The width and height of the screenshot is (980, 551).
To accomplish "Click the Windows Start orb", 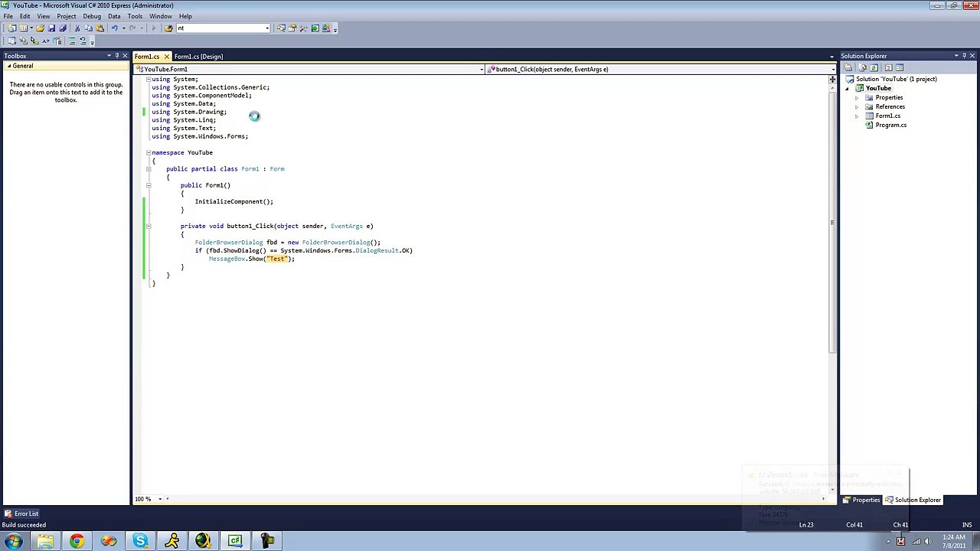I will pos(13,541).
